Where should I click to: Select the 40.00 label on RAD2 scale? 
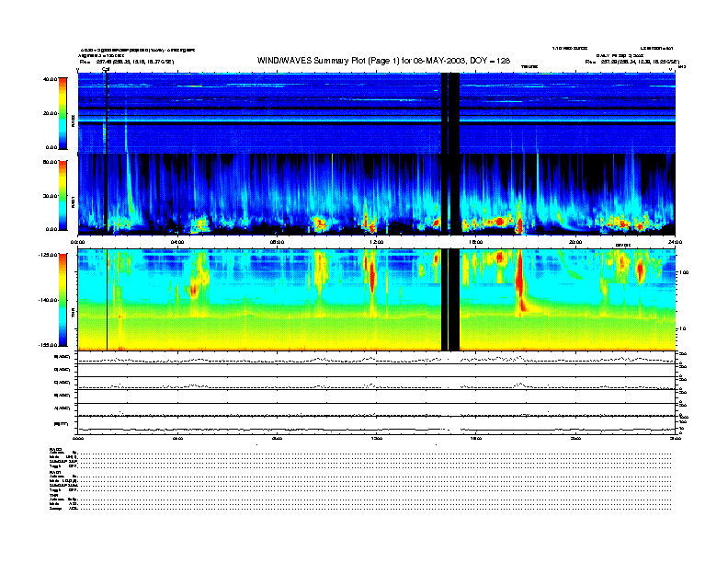point(50,79)
